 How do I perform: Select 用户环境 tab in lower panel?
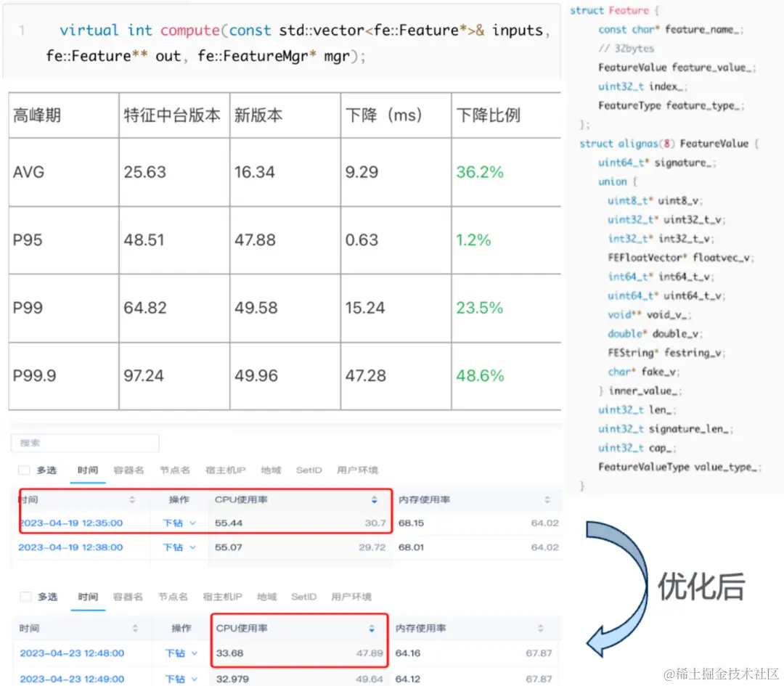click(351, 597)
